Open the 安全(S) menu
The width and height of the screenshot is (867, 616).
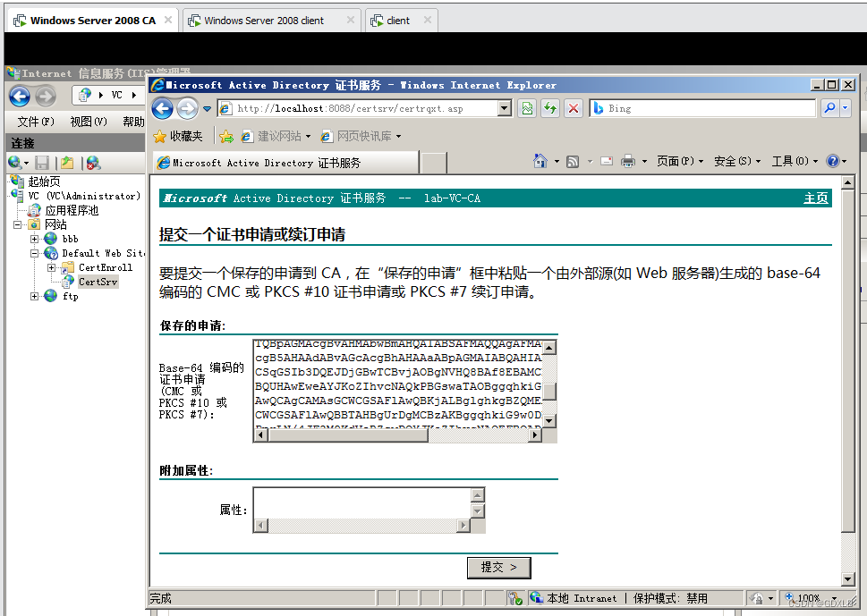point(737,161)
